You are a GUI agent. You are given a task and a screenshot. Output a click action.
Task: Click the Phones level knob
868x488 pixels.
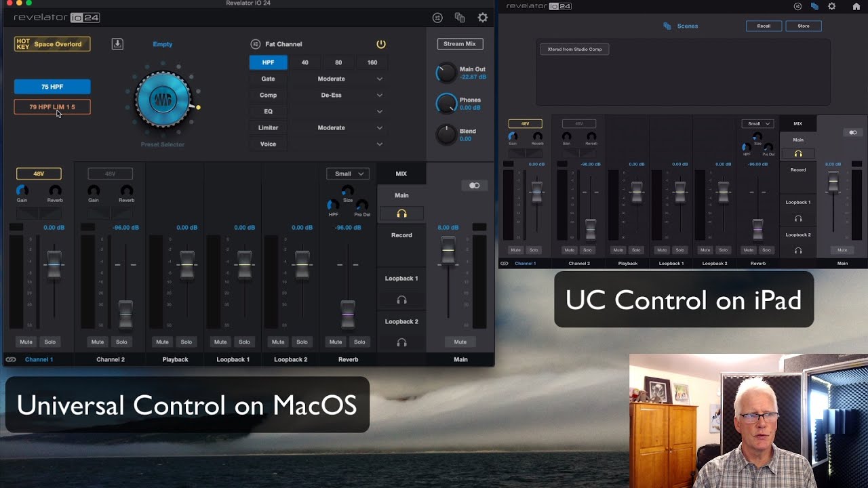click(446, 104)
